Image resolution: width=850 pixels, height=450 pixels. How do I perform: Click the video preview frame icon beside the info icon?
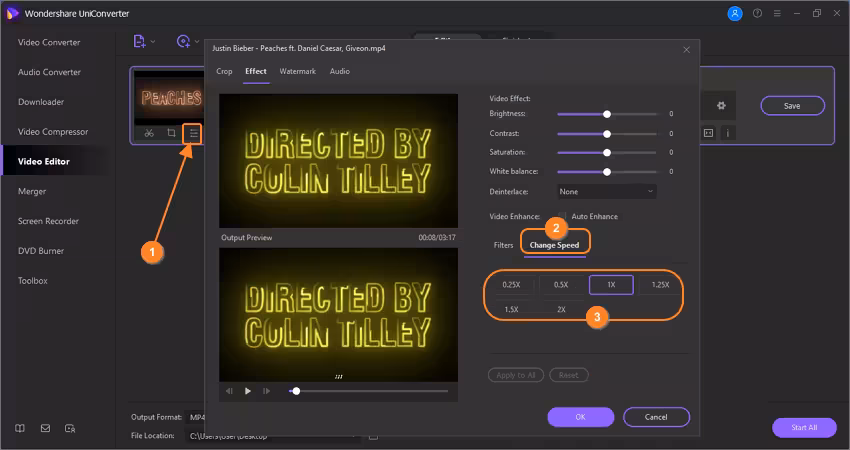point(709,133)
